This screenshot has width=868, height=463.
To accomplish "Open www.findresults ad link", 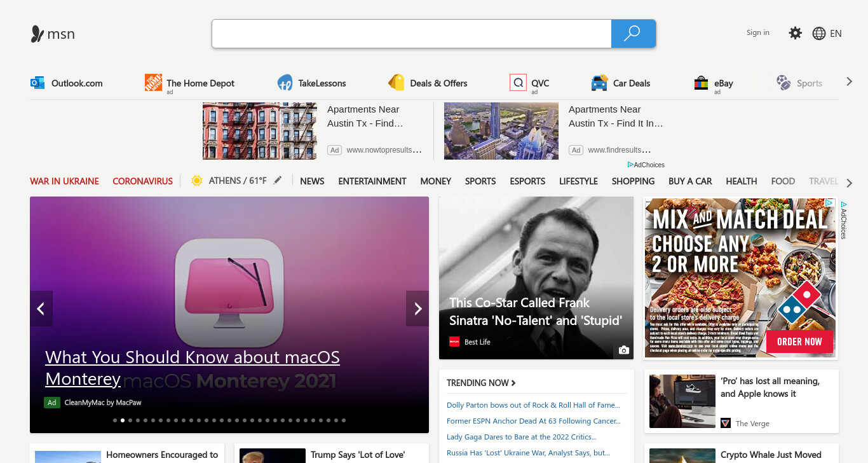I will (x=620, y=150).
